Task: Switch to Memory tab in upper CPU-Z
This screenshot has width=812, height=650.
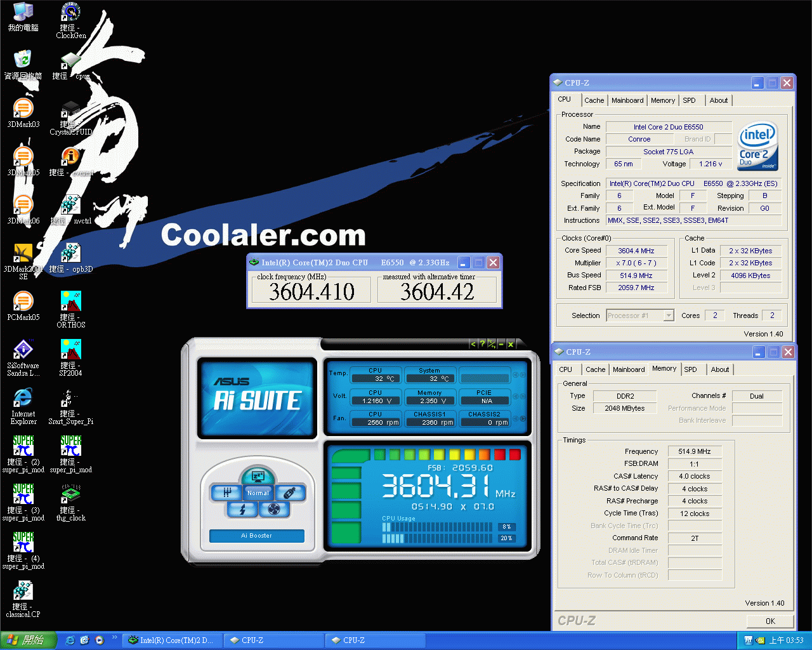Action: click(663, 100)
